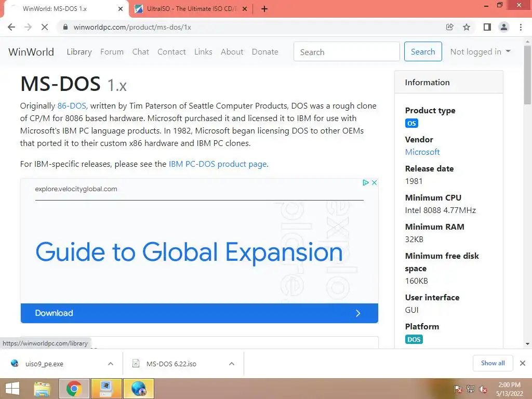This screenshot has width=532, height=399.
Task: Click the muted volume tray icon
Action: click(483, 389)
